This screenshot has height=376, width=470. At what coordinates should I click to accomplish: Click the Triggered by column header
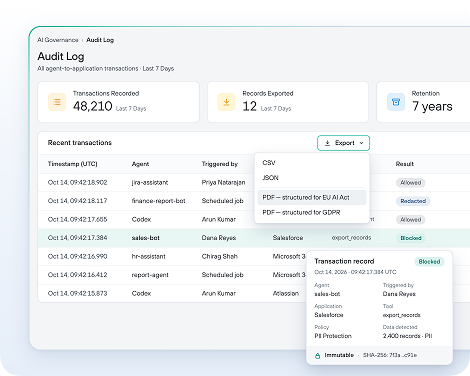pyautogui.click(x=220, y=164)
